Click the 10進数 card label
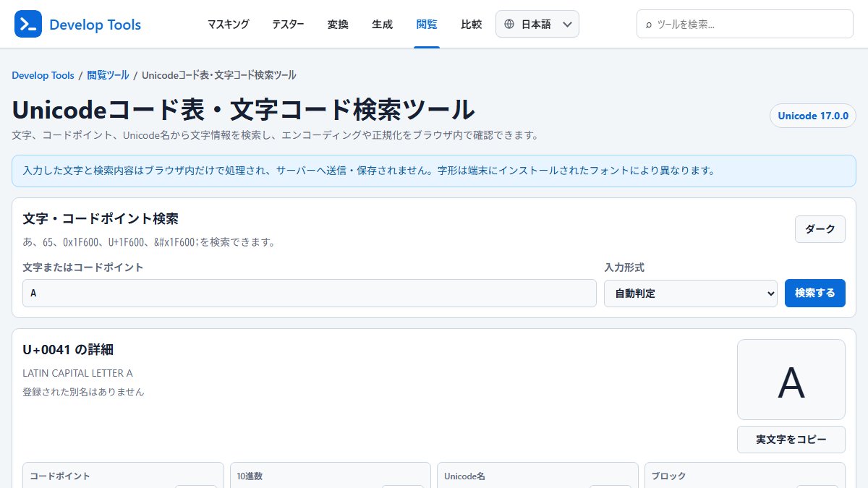Image resolution: width=868 pixels, height=488 pixels. click(x=250, y=476)
